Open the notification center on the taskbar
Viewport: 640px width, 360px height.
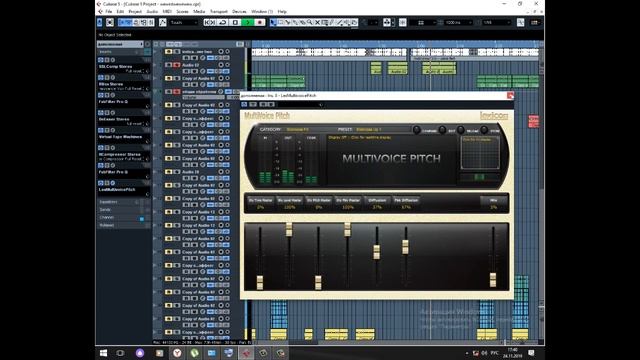coord(531,353)
